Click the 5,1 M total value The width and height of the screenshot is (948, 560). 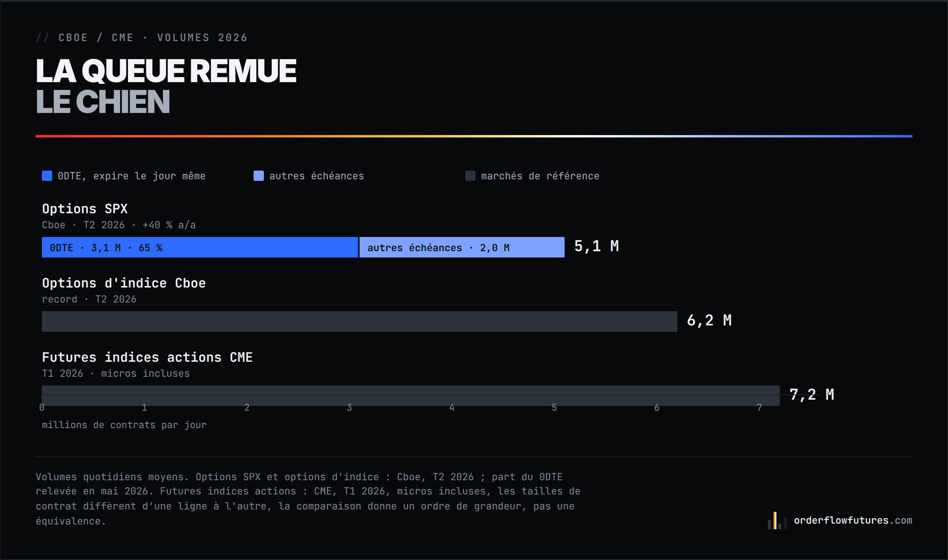(596, 246)
